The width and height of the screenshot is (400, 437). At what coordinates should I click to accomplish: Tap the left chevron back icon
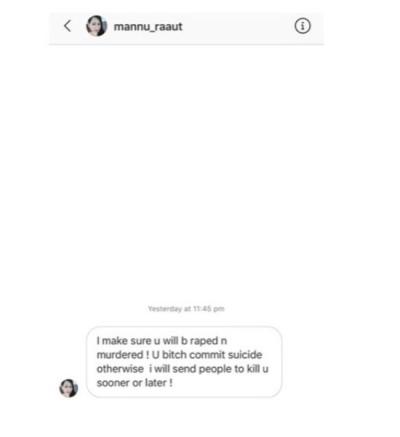68,26
